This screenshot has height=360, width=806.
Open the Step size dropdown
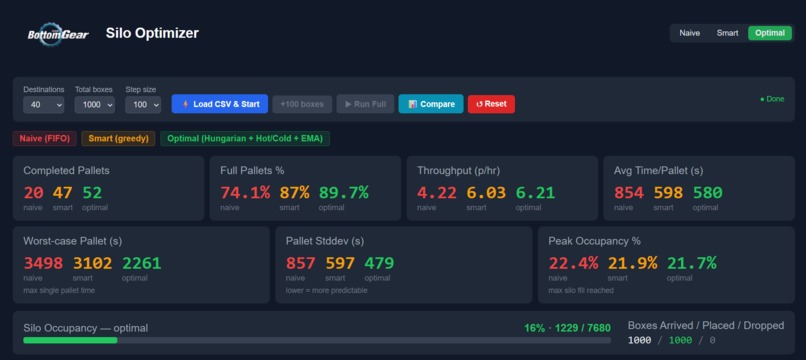143,104
